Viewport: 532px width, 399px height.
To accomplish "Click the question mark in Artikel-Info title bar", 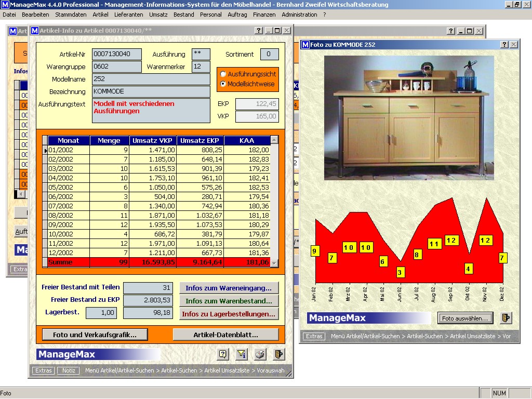I will click(259, 31).
